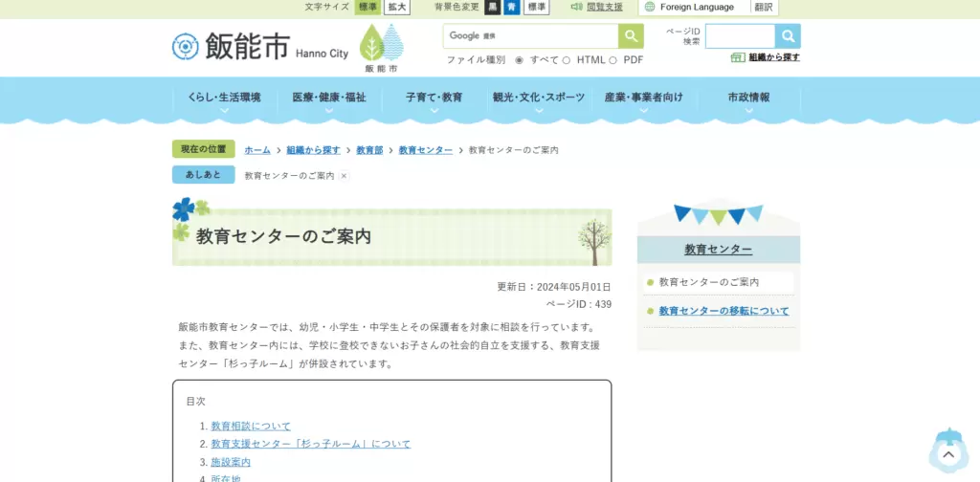Click the page ID search magnifier button

pos(788,36)
